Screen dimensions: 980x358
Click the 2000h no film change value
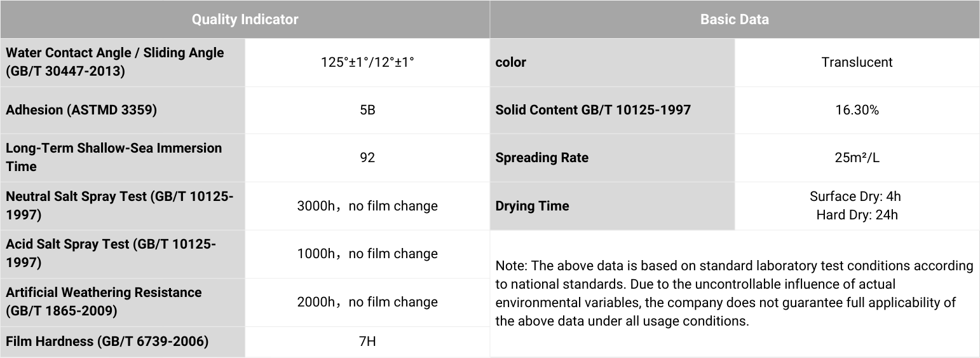click(x=367, y=302)
